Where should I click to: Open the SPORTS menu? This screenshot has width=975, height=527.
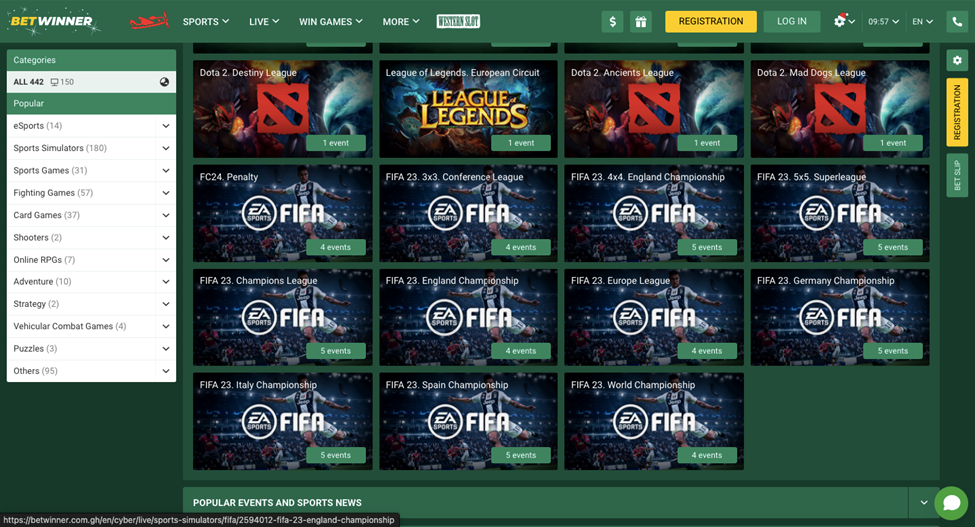pyautogui.click(x=206, y=22)
